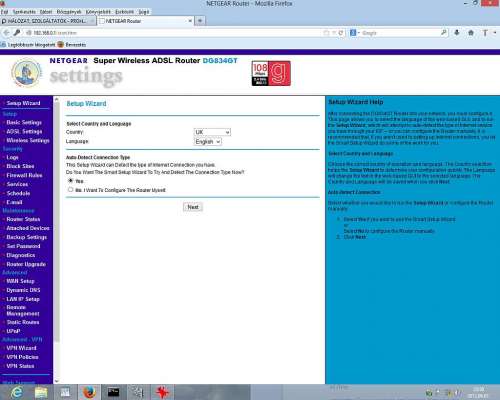Open LAN IP Setup in the sidebar

click(23, 299)
